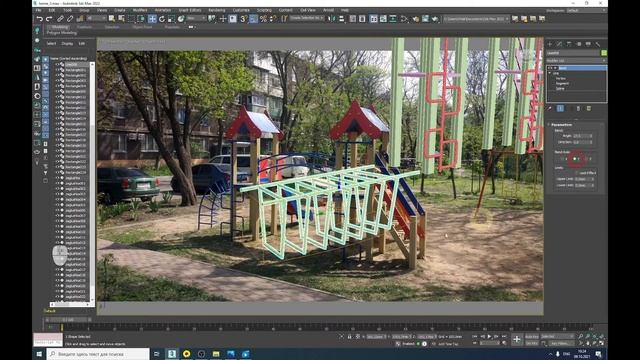Open the Graph Editors menu

190,10
